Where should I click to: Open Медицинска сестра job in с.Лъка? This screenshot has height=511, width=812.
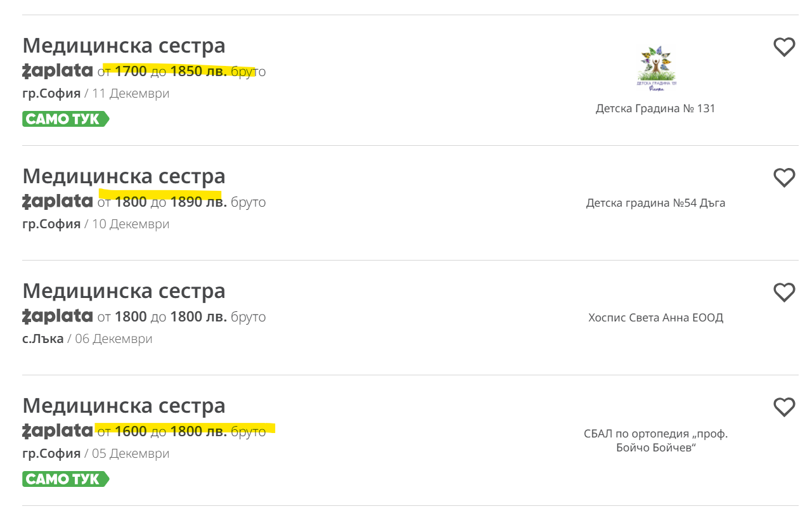(x=124, y=291)
